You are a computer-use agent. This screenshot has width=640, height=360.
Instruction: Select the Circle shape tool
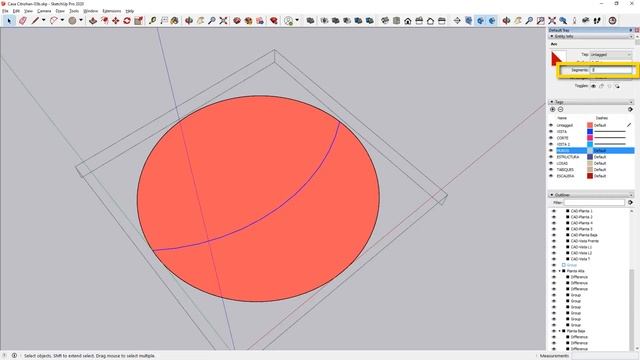coord(72,20)
